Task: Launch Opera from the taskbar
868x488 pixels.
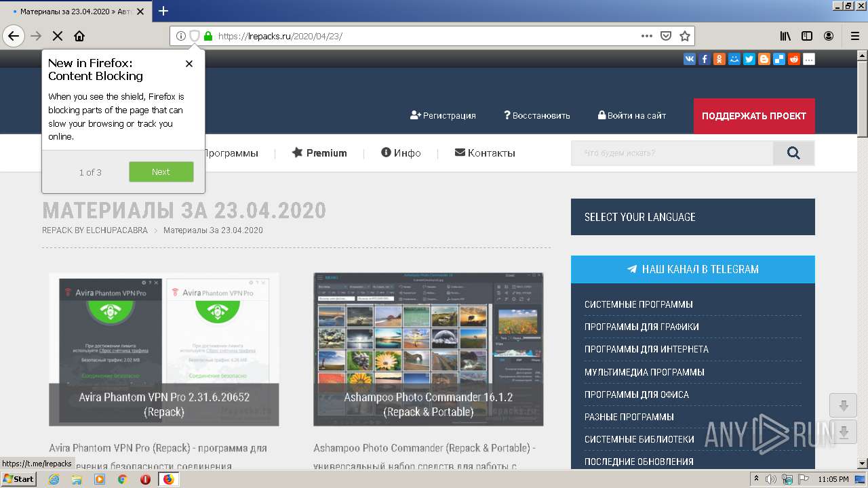Action: [x=145, y=479]
